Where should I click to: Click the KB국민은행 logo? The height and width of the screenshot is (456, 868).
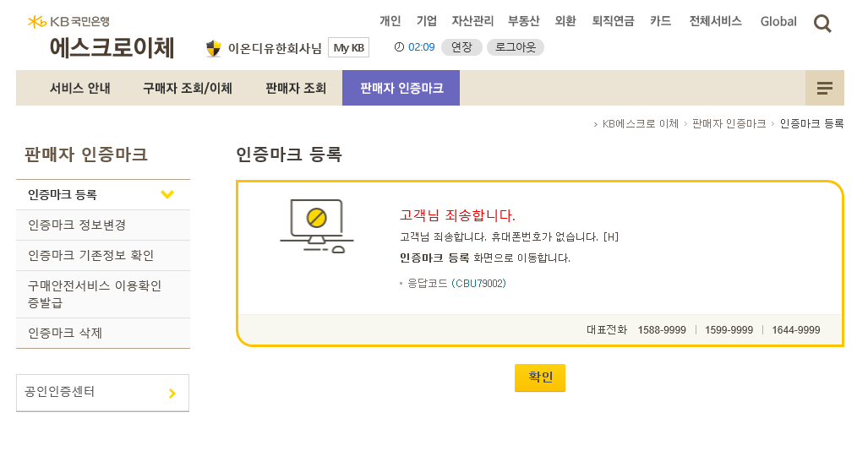pyautogui.click(x=68, y=22)
